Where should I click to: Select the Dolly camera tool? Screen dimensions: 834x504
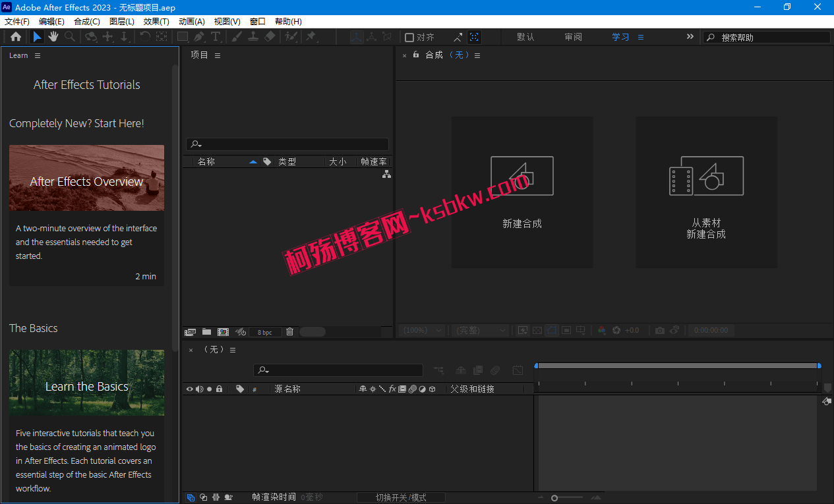[x=124, y=37]
